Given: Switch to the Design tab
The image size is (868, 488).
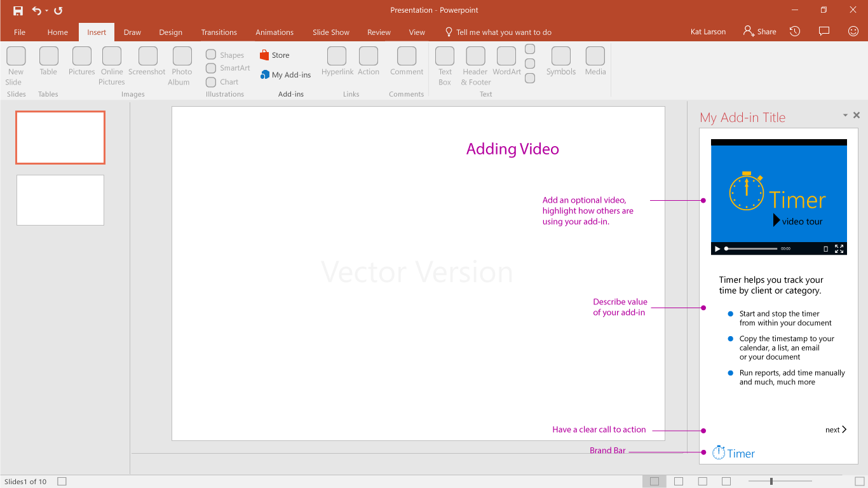Looking at the screenshot, I should 170,32.
